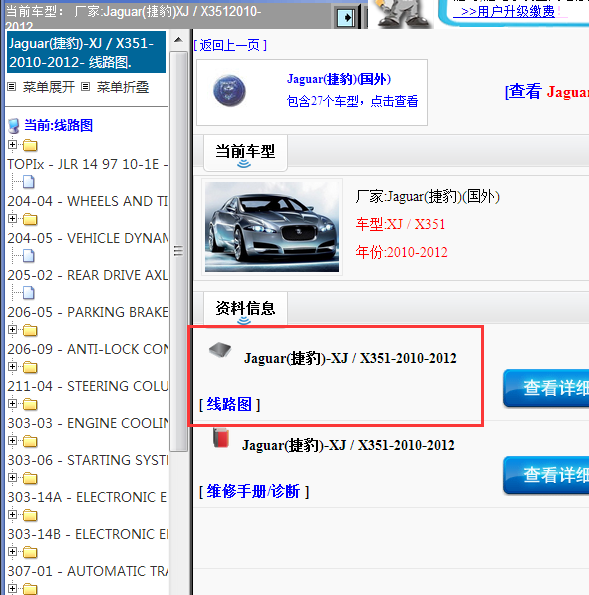Screen dimensions: 589x595
Task: Select tree row 206-09 - ANTI-LOCK CON
Action: (88, 349)
